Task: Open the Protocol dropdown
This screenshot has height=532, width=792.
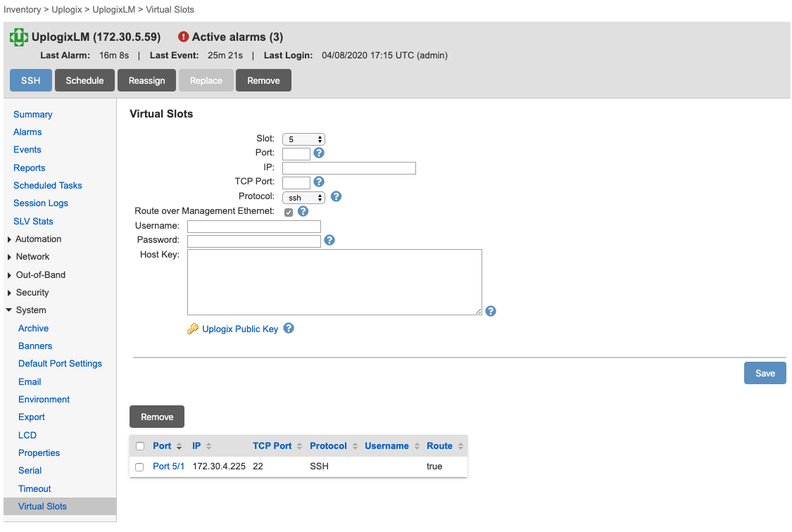Action: click(303, 198)
